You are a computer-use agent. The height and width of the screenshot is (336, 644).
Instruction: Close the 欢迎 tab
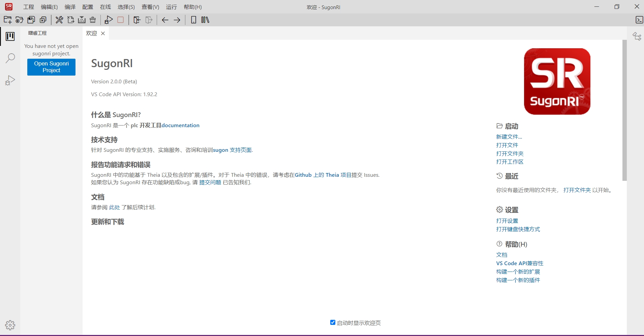(x=103, y=33)
